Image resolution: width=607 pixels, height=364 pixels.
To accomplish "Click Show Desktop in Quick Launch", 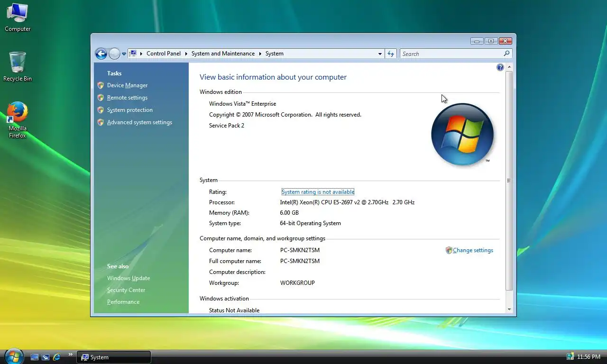I will pos(34,357).
